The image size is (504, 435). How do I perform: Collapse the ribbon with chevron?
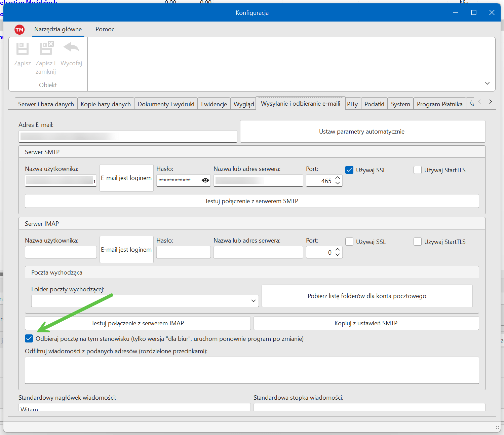click(x=487, y=83)
